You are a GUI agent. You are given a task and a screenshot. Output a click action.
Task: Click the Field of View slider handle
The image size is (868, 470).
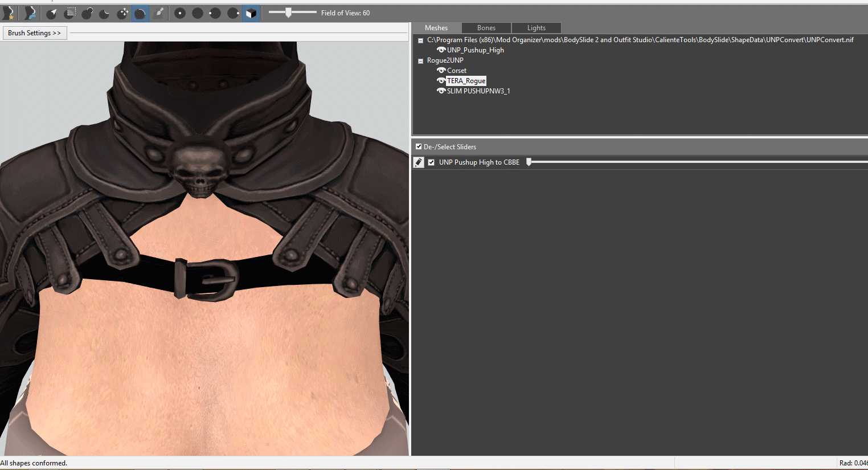click(x=289, y=13)
